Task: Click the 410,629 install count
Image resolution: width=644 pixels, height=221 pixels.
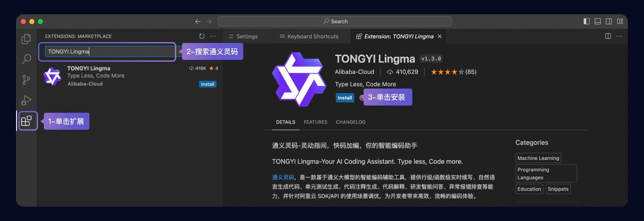Action: tap(402, 72)
